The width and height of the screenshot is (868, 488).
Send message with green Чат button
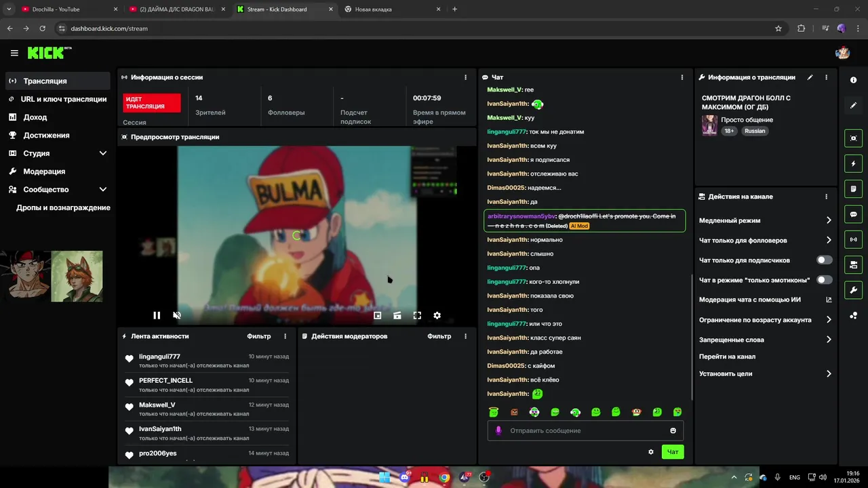pos(673,452)
